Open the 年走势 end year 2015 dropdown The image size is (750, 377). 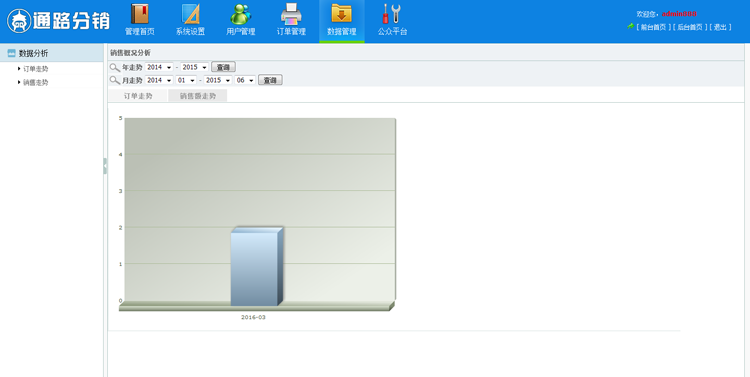[194, 67]
